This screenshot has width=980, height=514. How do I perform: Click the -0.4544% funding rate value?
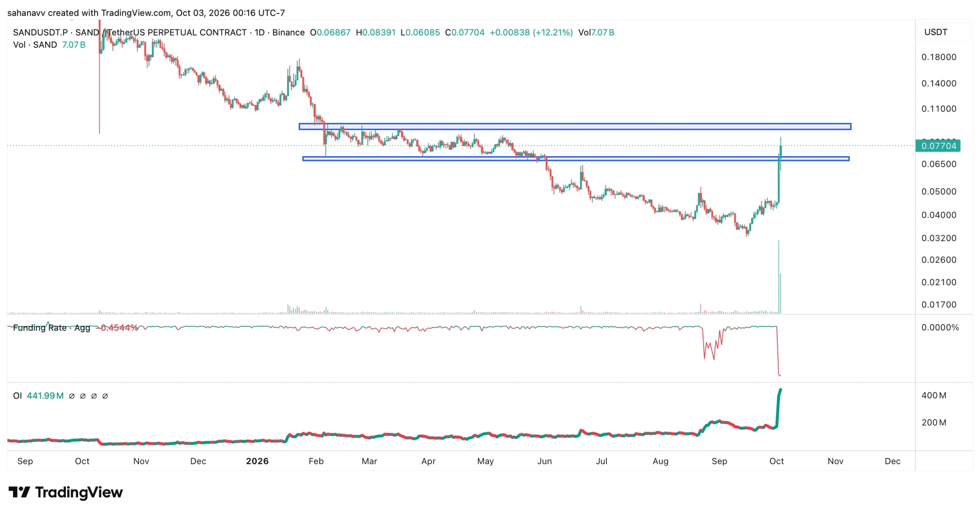(117, 328)
